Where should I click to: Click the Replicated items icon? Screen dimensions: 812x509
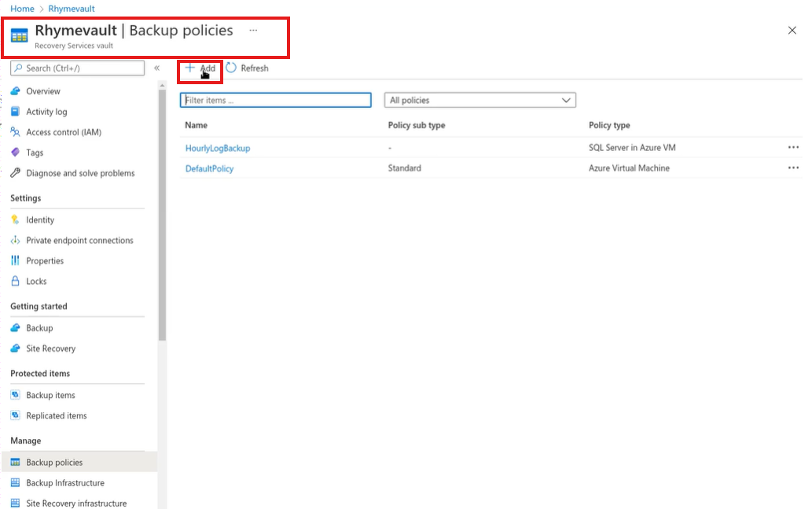point(16,415)
